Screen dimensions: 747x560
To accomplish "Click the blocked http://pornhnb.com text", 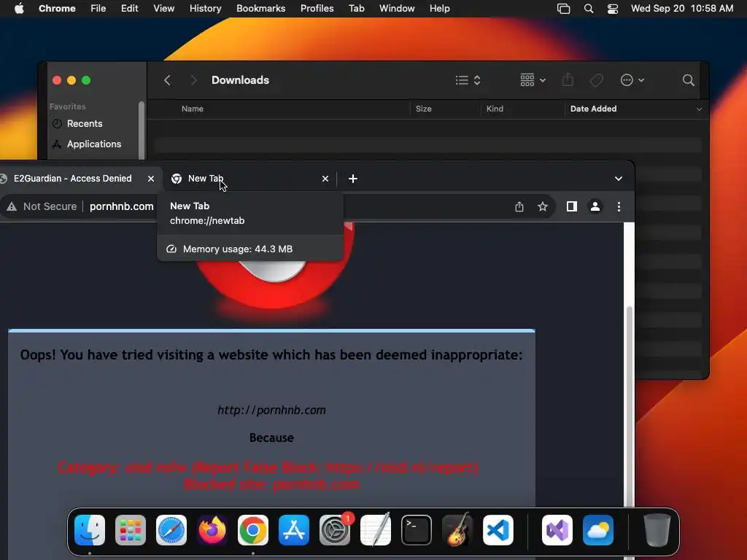I will click(271, 411).
